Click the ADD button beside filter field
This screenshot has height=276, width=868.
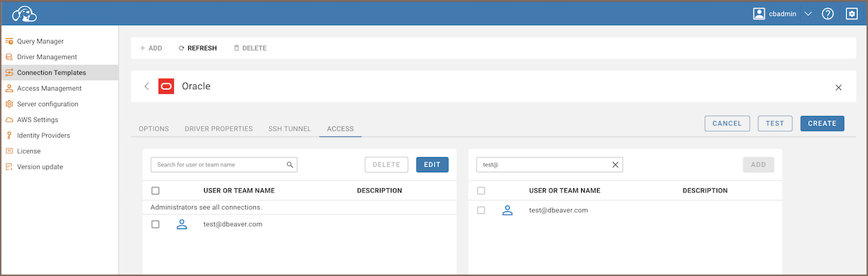click(758, 165)
